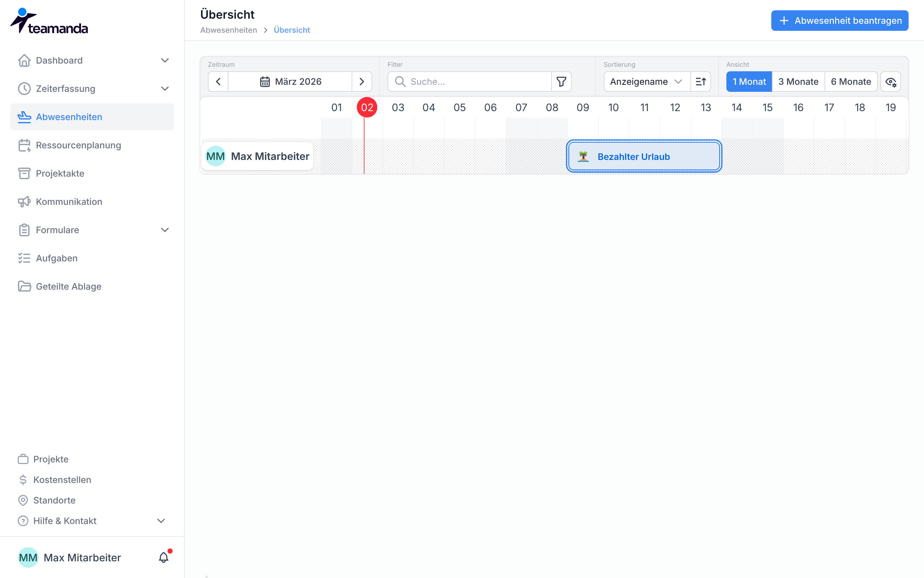Image resolution: width=924 pixels, height=578 pixels.
Task: Select day 14 in the calendar header
Action: point(737,108)
